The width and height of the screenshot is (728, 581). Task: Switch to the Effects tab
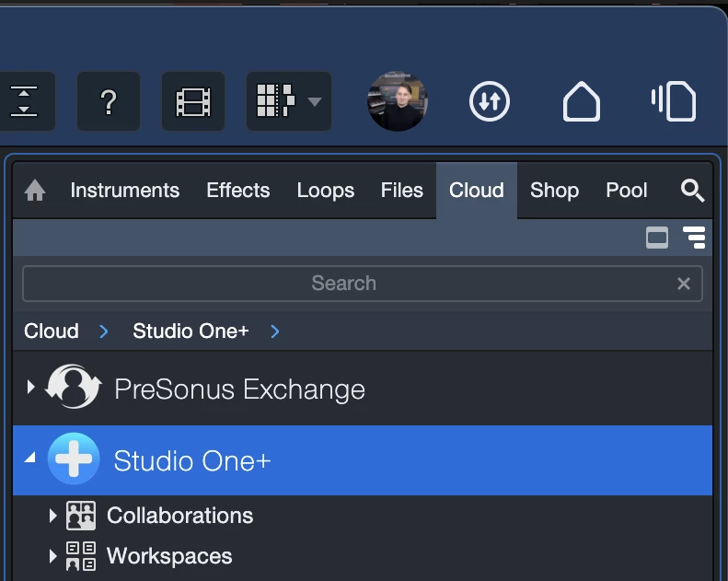pos(237,191)
